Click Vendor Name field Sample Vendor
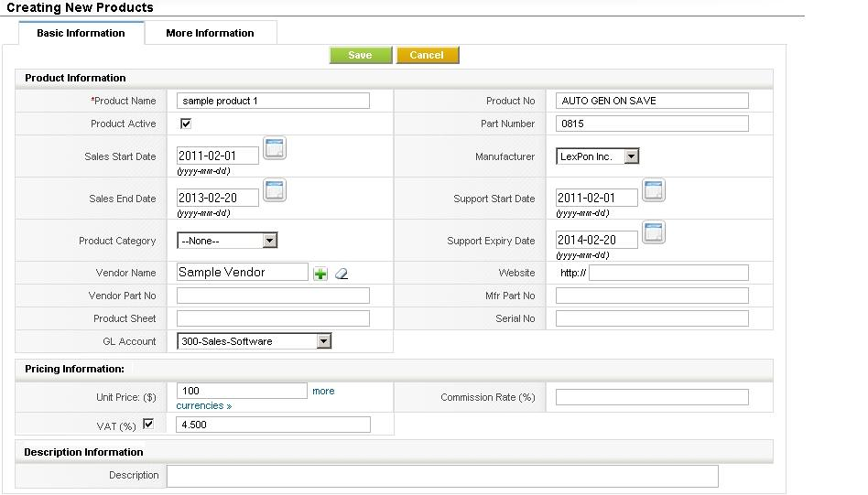868x495 pixels. coord(243,272)
